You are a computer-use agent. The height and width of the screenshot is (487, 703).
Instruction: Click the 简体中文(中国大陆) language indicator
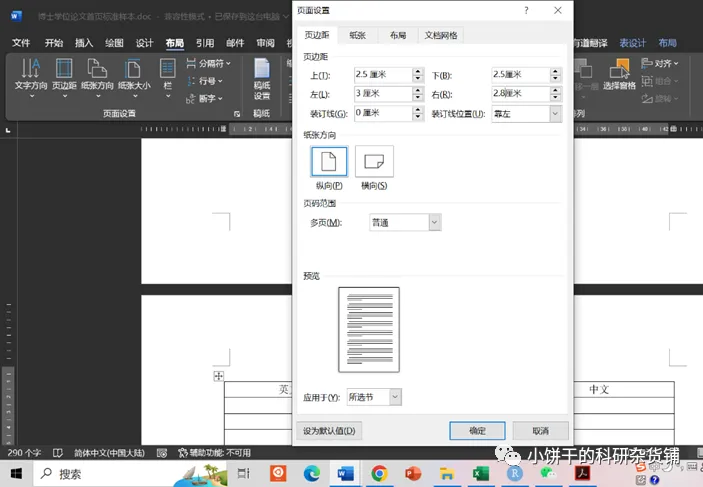(109, 453)
